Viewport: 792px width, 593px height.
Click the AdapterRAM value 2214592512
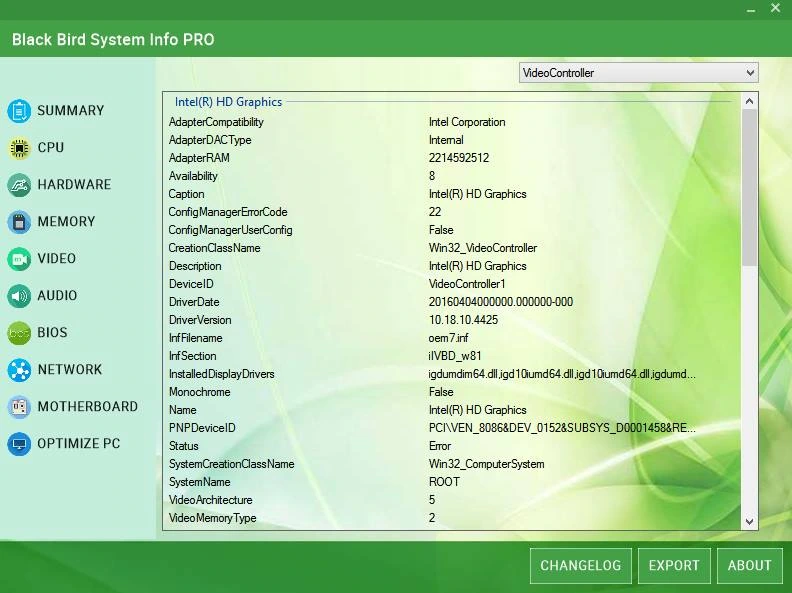pyautogui.click(x=459, y=158)
